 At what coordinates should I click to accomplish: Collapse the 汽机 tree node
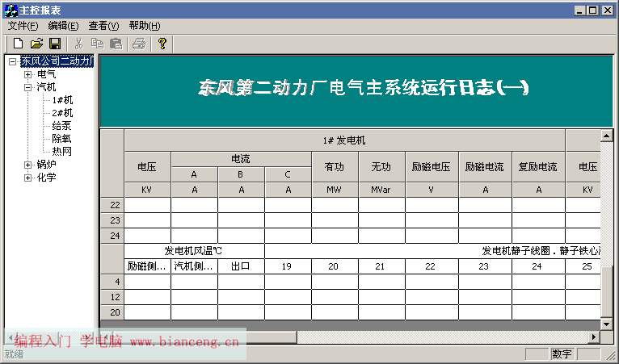(x=27, y=87)
